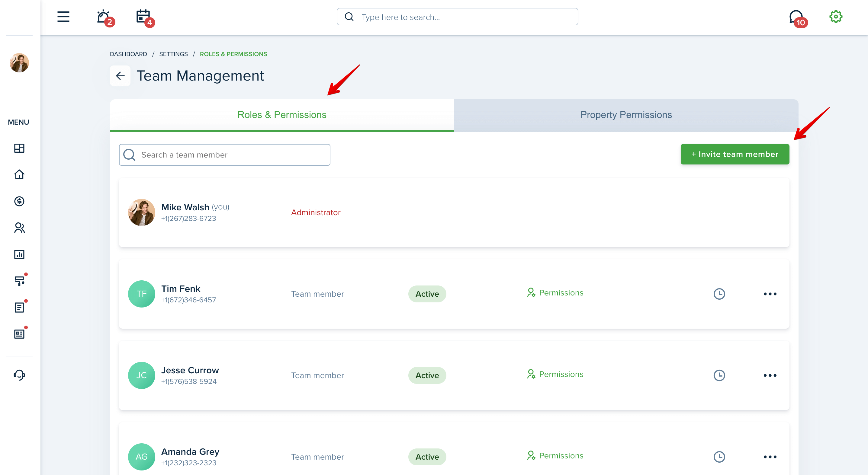868x475 pixels.
Task: Open Permissions for Tim Fenk
Action: pos(555,293)
